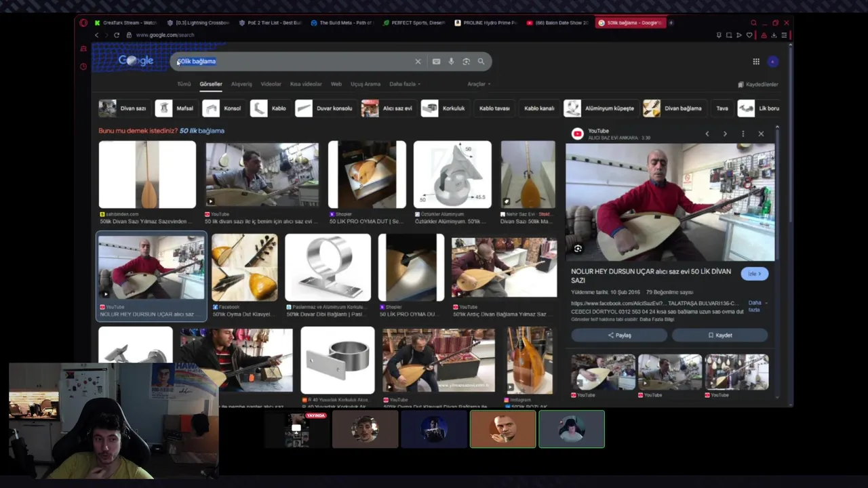Select the Görseller tab
The width and height of the screenshot is (868, 488).
211,84
